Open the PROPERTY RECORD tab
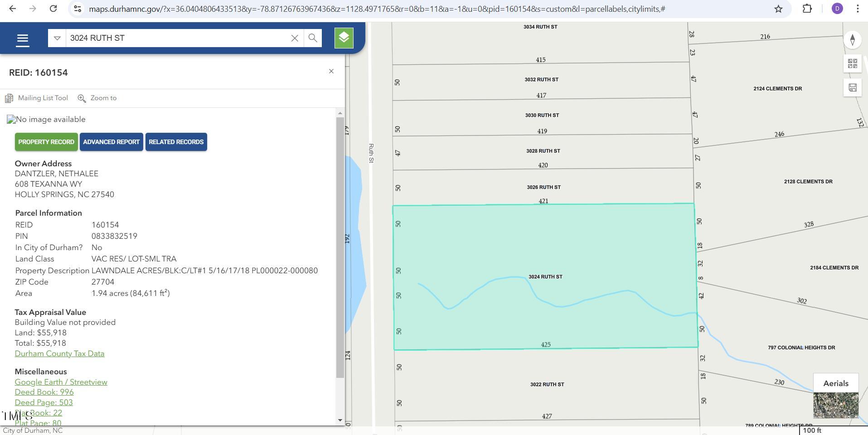Screen dimensions: 868x435 pyautogui.click(x=46, y=142)
